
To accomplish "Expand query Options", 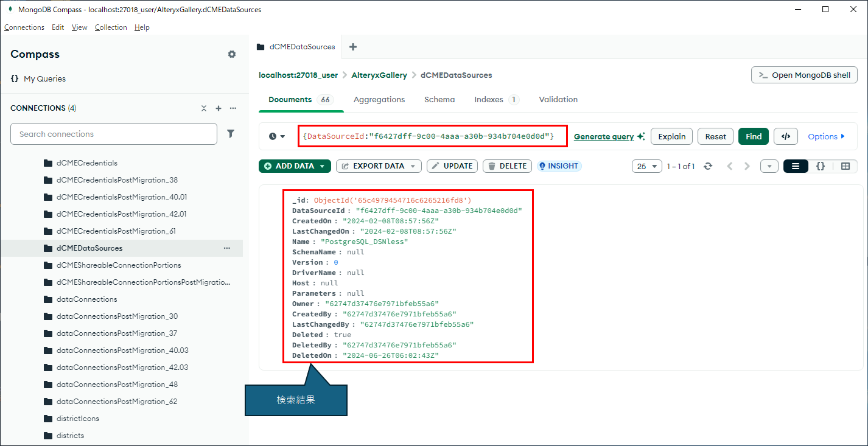I will point(827,136).
